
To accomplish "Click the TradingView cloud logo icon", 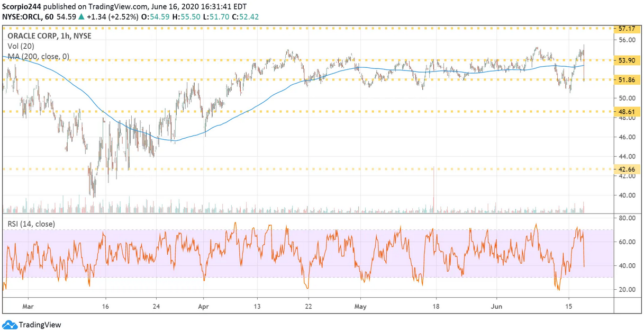I will pos(9,325).
